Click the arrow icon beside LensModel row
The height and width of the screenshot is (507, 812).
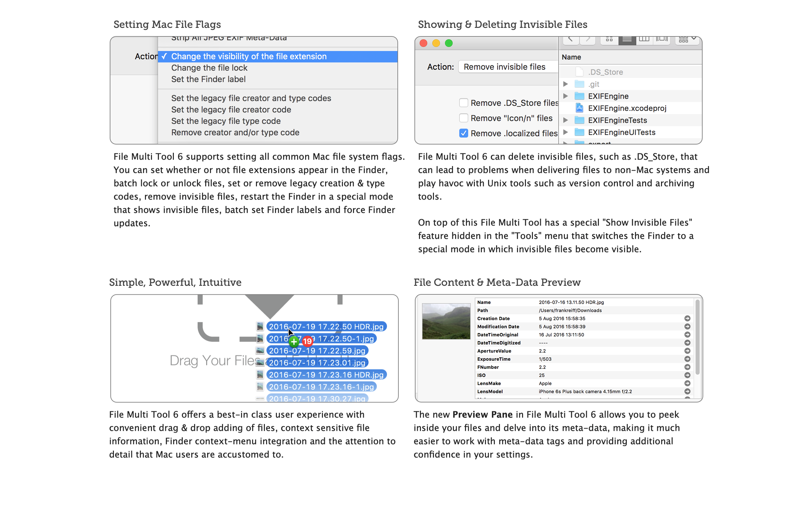point(687,391)
